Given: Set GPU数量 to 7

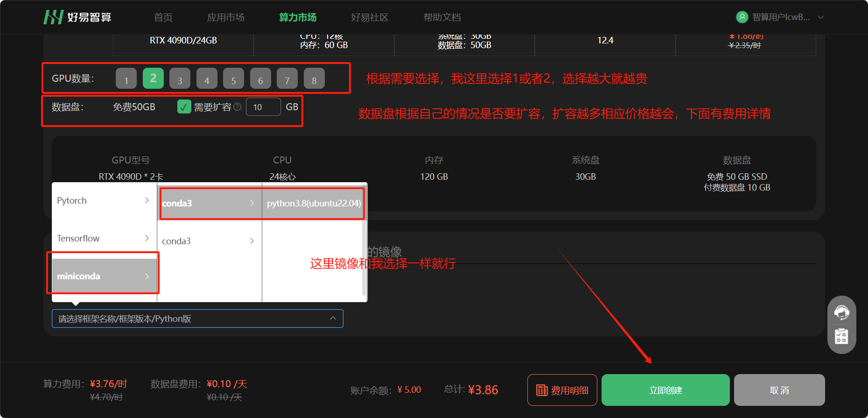Looking at the screenshot, I should [x=287, y=78].
